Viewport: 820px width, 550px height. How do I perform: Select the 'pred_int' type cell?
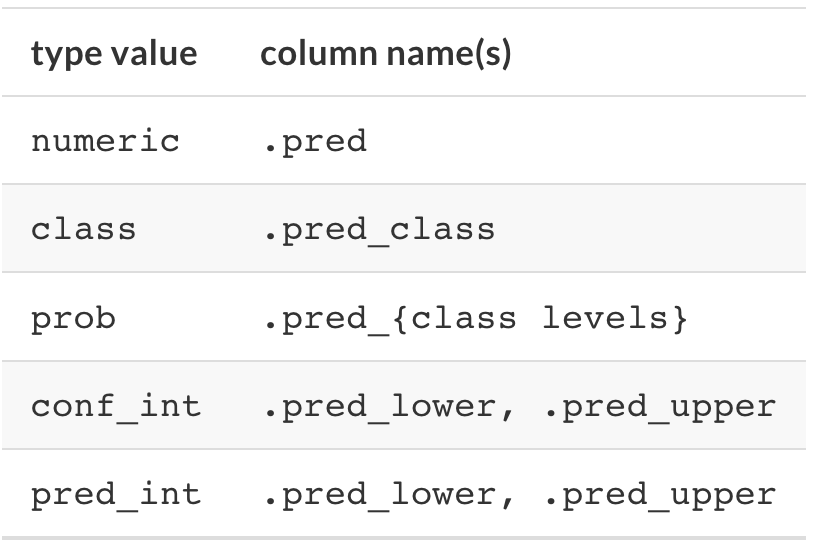116,495
